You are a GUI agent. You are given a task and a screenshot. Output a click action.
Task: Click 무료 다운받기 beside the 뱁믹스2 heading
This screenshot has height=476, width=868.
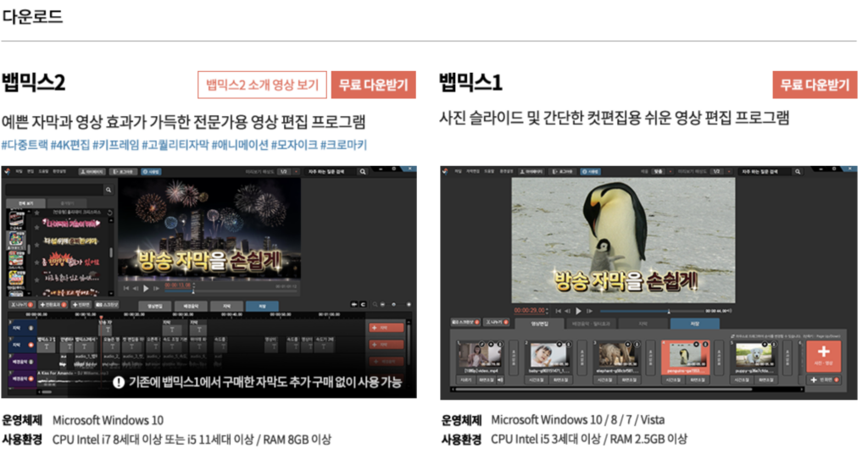(x=373, y=85)
